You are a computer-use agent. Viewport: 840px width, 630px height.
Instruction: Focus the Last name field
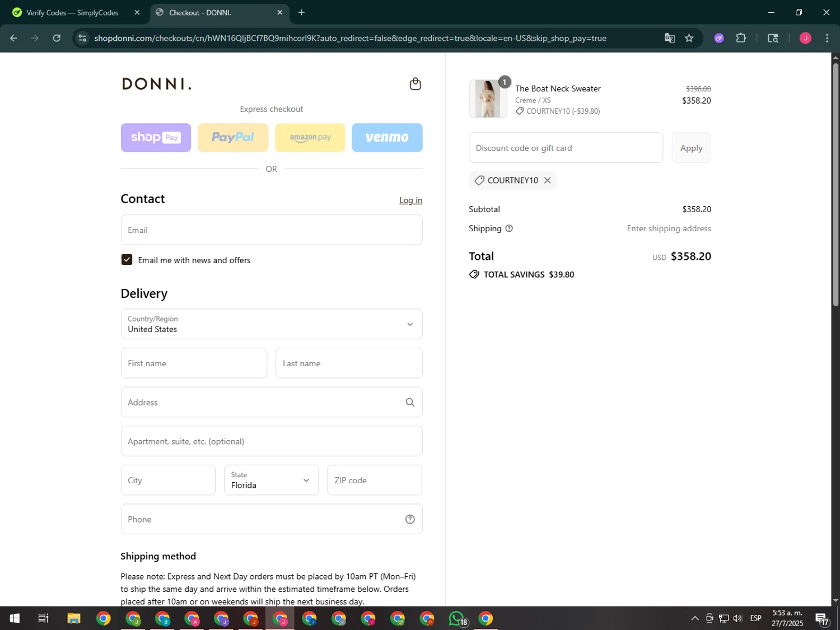pos(349,363)
